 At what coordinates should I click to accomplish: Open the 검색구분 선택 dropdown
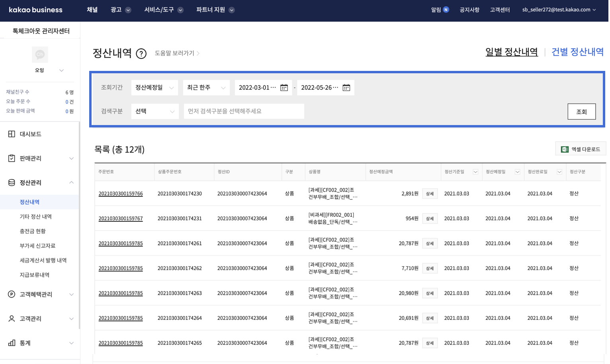point(154,112)
